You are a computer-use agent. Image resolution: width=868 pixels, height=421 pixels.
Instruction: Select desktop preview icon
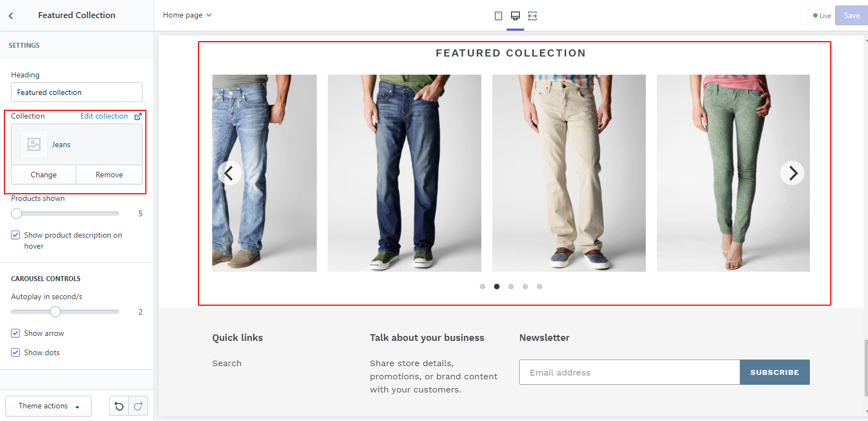(515, 16)
